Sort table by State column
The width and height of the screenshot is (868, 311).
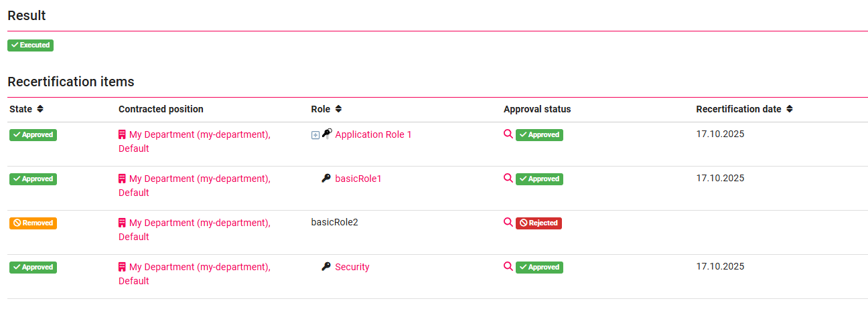click(x=40, y=109)
